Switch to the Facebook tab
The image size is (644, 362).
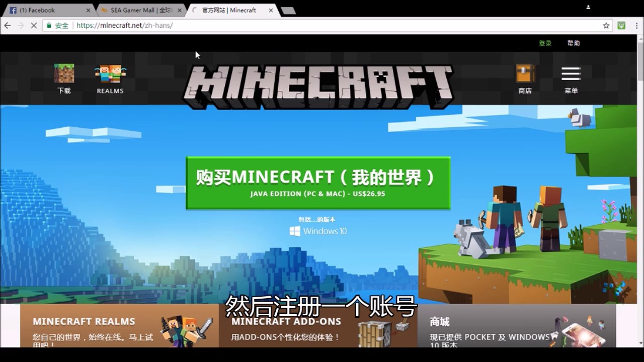point(48,10)
